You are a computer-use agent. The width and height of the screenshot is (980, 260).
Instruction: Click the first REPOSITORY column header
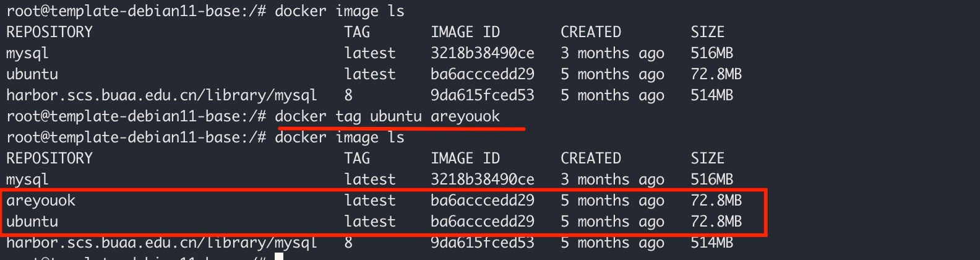coord(49,32)
